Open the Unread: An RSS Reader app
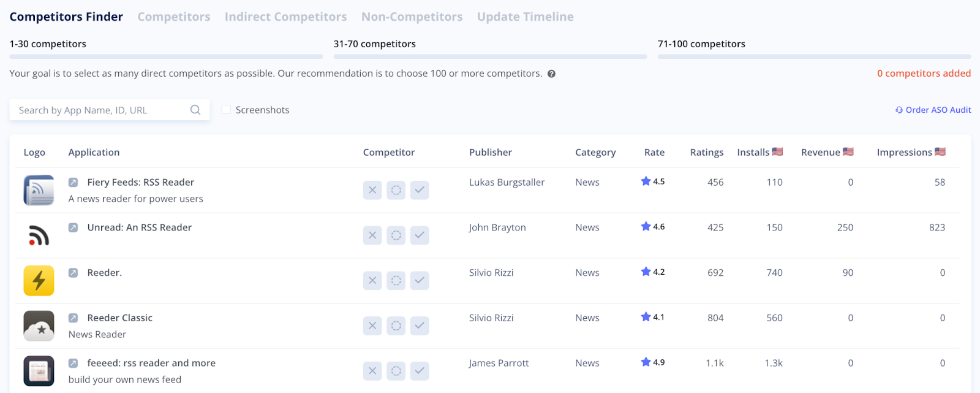 point(139,227)
